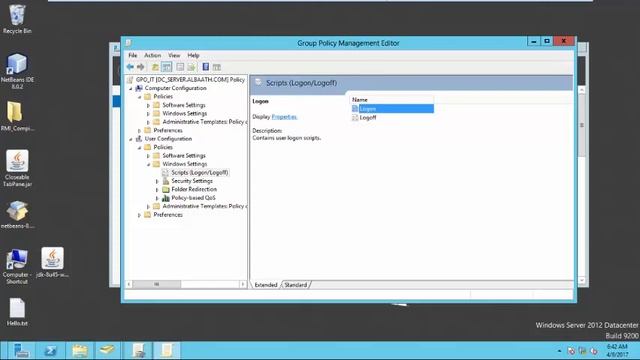The image size is (640, 360).
Task: Select the NetBeans IDE 8.0.2 desktop shortcut
Action: click(x=17, y=71)
